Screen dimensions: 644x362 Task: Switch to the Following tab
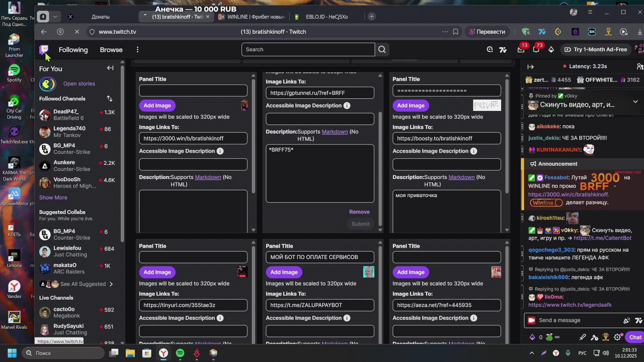73,50
